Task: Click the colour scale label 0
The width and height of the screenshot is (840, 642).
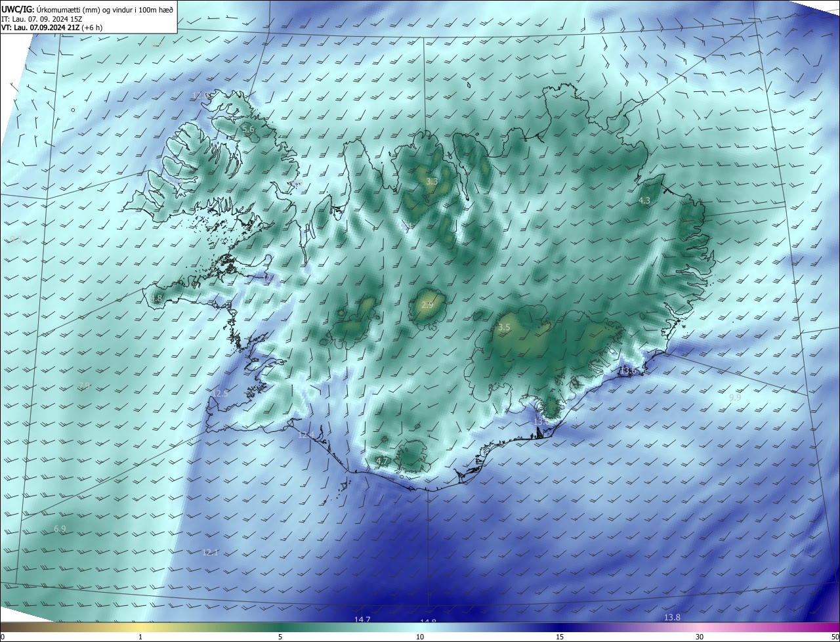Action: point(3,637)
